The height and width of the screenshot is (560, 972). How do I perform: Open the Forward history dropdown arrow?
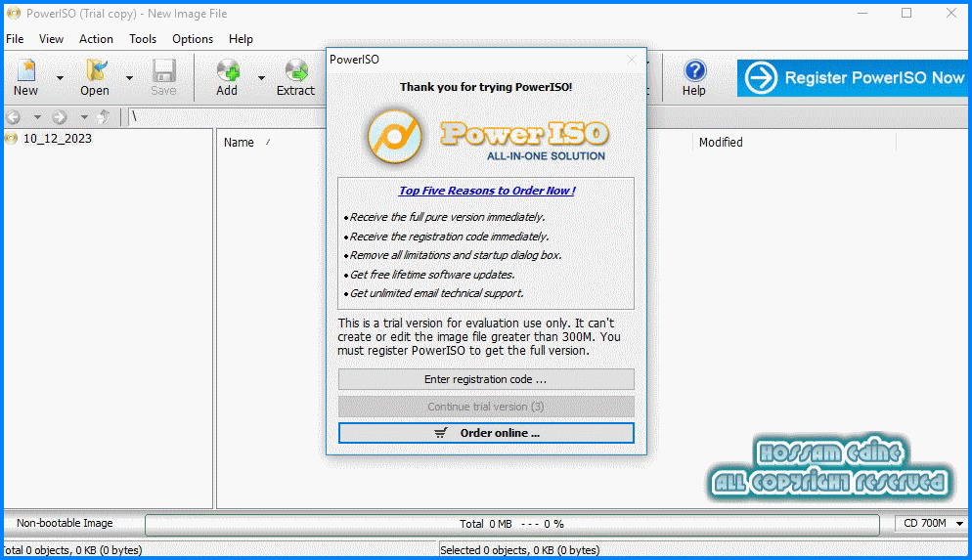pyautogui.click(x=84, y=116)
